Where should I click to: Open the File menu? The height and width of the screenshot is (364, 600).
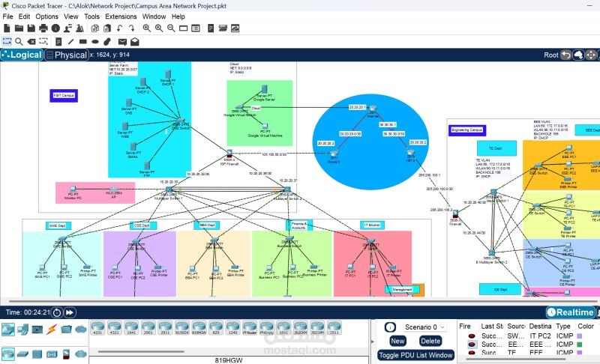(7, 16)
